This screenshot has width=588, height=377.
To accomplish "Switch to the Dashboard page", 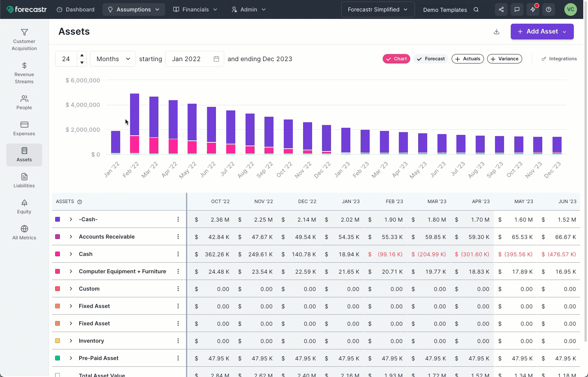I will pos(75,9).
